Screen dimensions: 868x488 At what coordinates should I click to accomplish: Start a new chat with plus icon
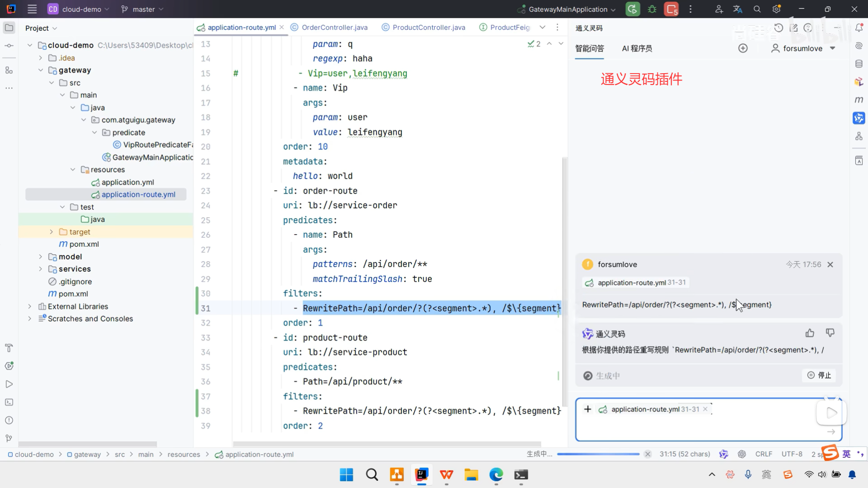(x=743, y=48)
